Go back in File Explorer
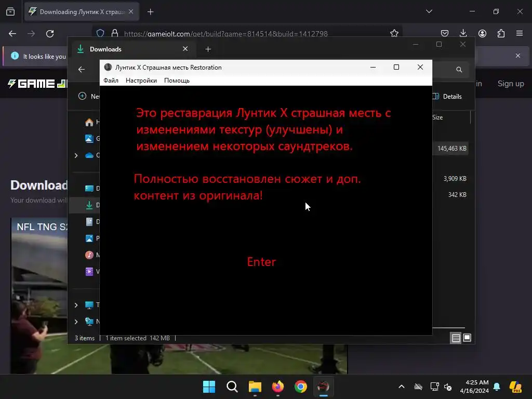The height and width of the screenshot is (399, 532). click(x=82, y=70)
